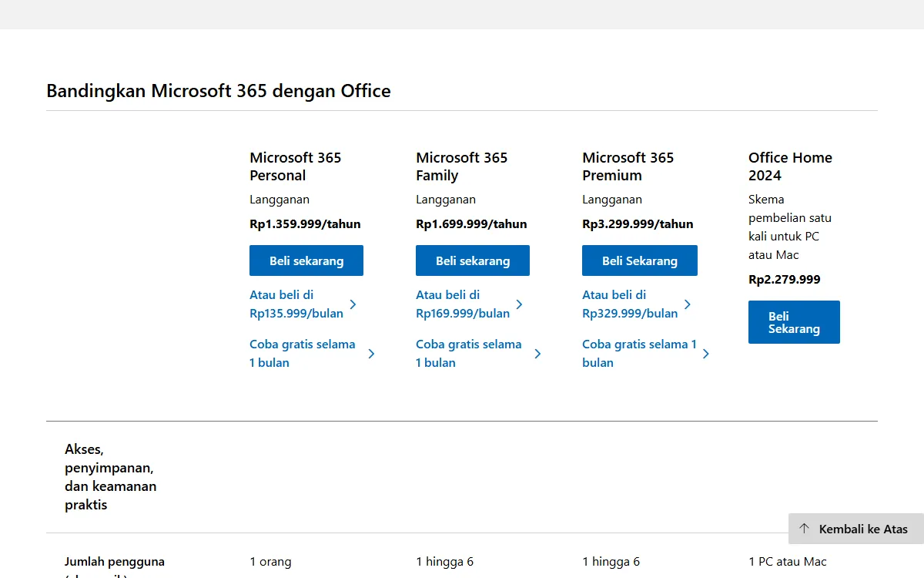Click price Rp2.279.999
Screen dimensions: 924x578
[785, 280]
